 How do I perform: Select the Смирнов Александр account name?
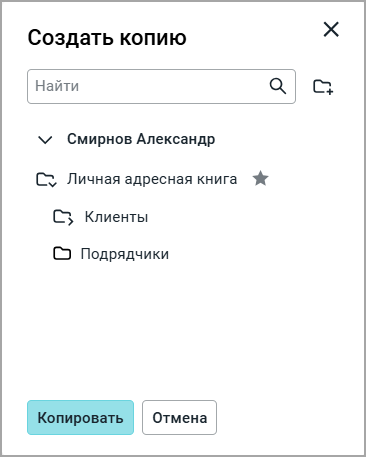click(x=141, y=139)
